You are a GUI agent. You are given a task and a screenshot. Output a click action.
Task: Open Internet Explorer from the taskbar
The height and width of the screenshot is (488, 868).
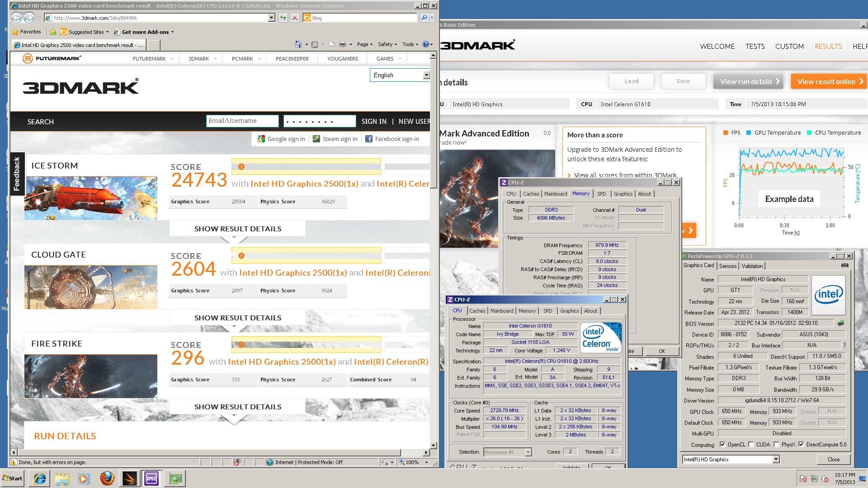[x=40, y=479]
